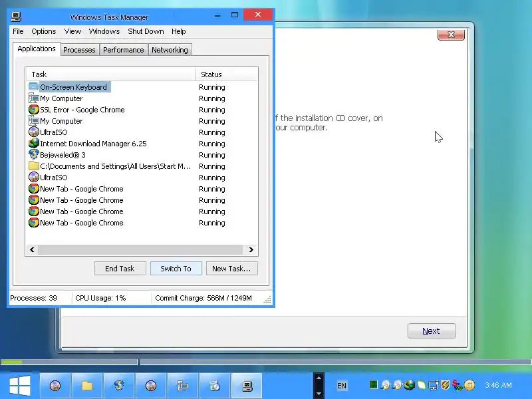The width and height of the screenshot is (532, 399).
Task: Click the network monitor tray icon
Action: 434,386
